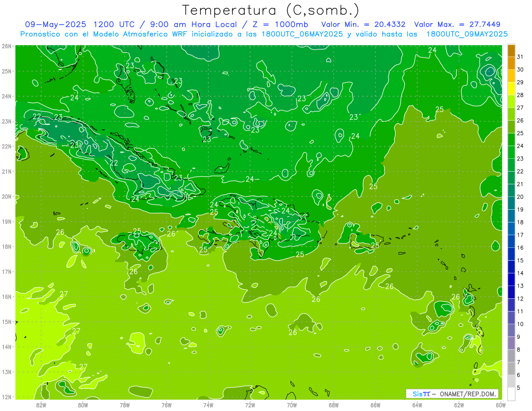Image resolution: width=532 pixels, height=411 pixels.
Task: Click the 16N latitude axis label
Action: click(x=6, y=297)
